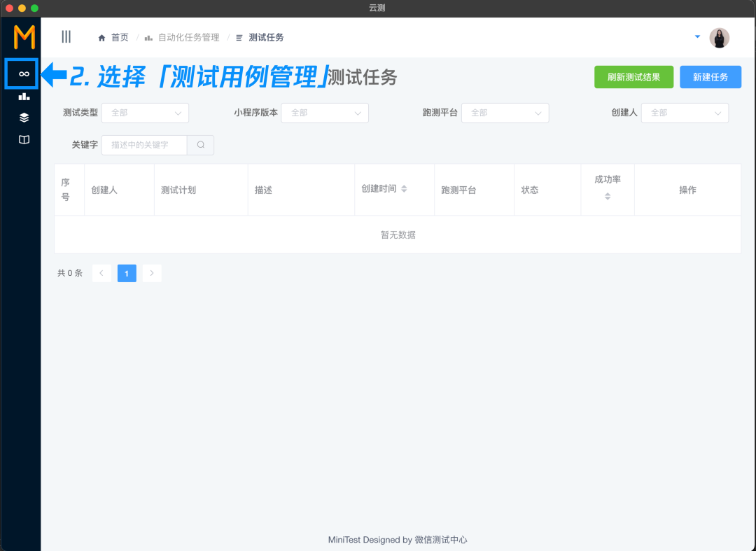Open the book documentation sidebar icon
756x551 pixels.
click(24, 140)
